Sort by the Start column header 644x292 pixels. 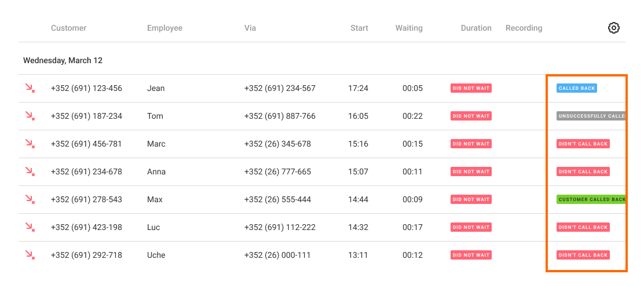click(x=359, y=28)
